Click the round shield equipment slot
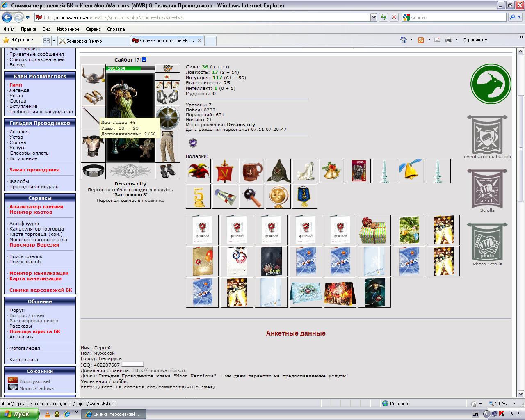Screen dimensions: 525x420 point(167,118)
